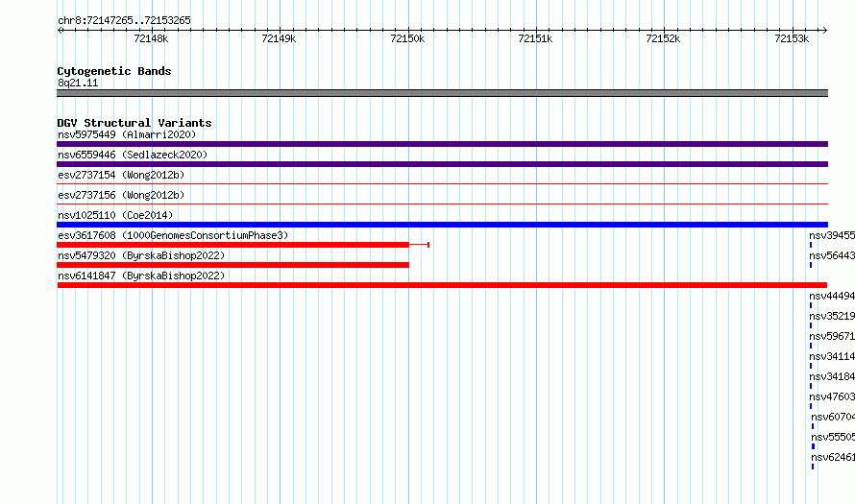Click the blue tick under nsv60704
855x504 pixels.
[813, 426]
